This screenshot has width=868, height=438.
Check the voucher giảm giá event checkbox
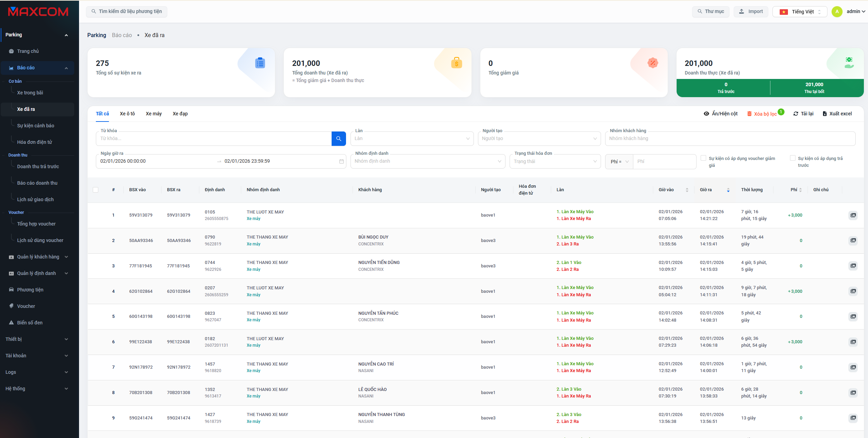tap(703, 158)
